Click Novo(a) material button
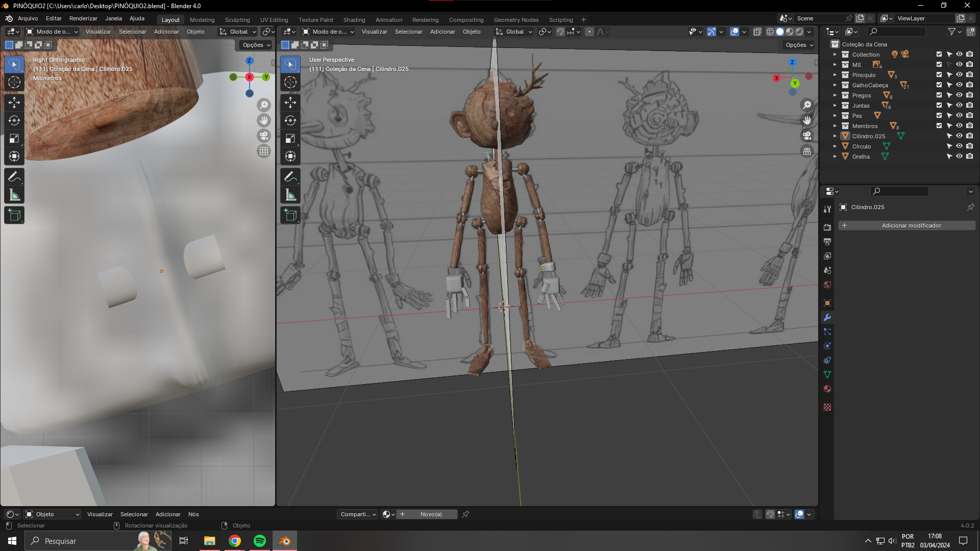Screen dimensions: 980x551 pyautogui.click(x=431, y=514)
